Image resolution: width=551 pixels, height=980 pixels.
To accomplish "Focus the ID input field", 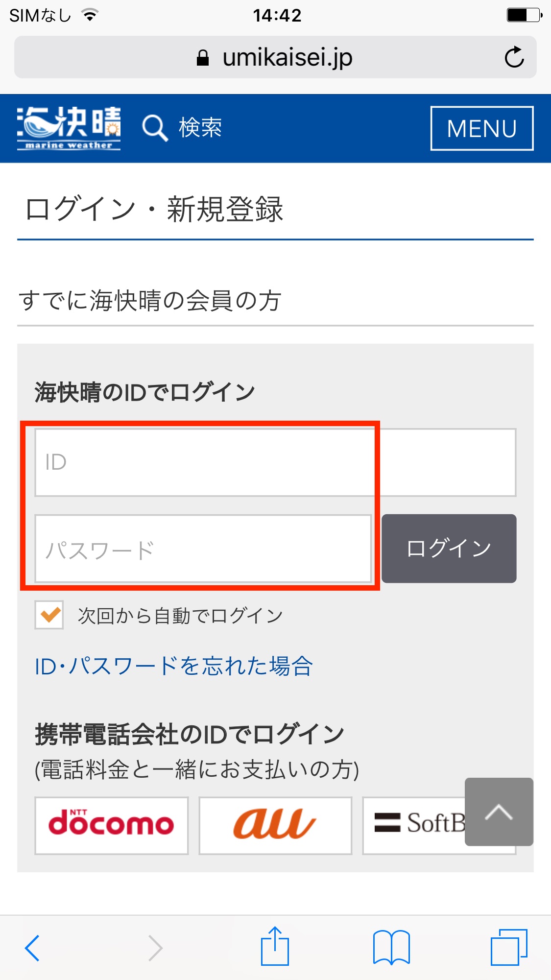I will 275,462.
